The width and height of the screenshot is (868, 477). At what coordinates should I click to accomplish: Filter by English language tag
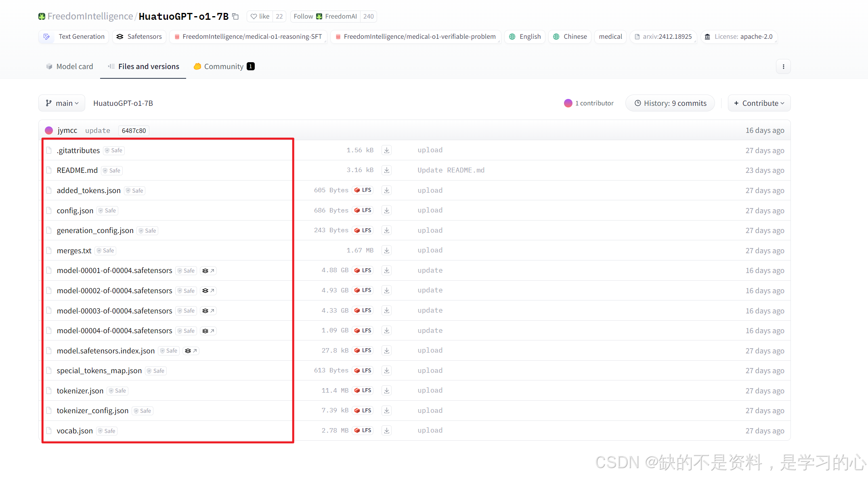[x=525, y=37]
